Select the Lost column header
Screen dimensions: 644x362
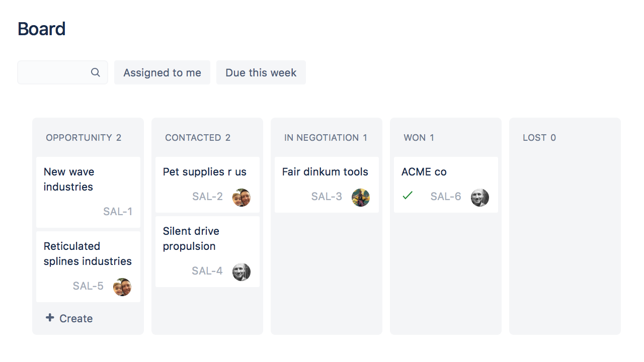point(539,138)
